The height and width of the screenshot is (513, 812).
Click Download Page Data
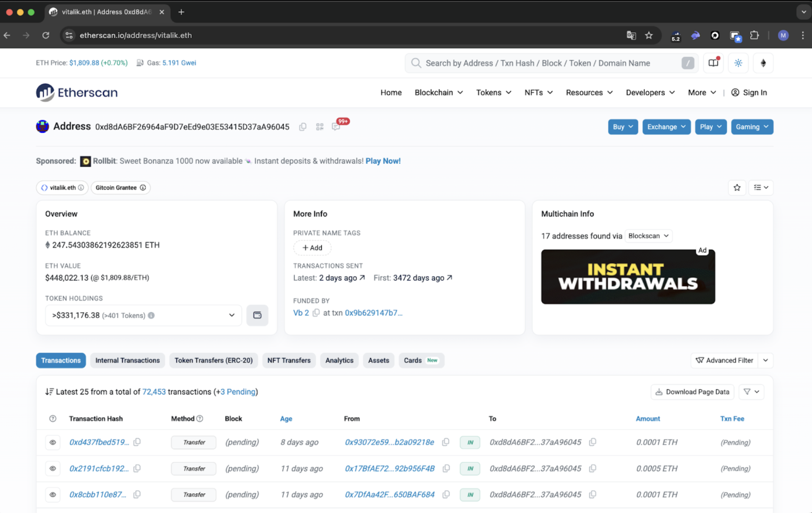point(692,392)
